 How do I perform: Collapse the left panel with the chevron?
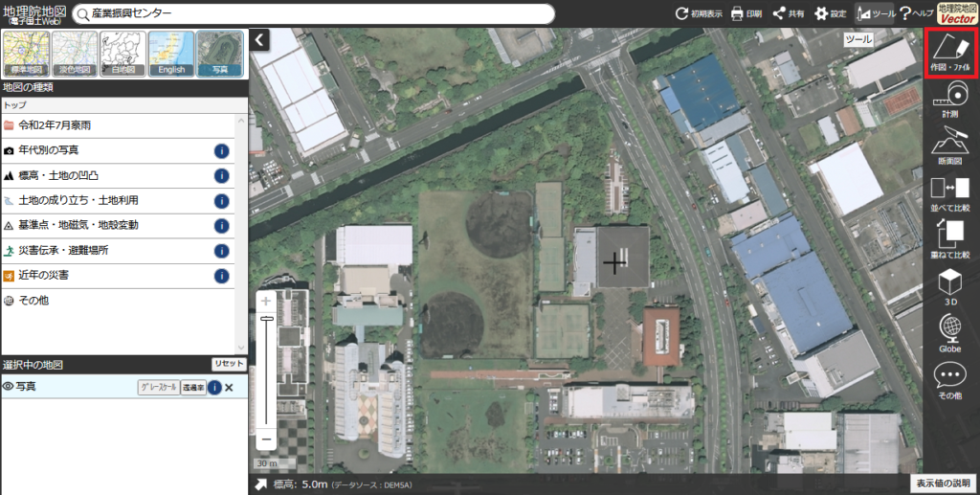tap(258, 40)
